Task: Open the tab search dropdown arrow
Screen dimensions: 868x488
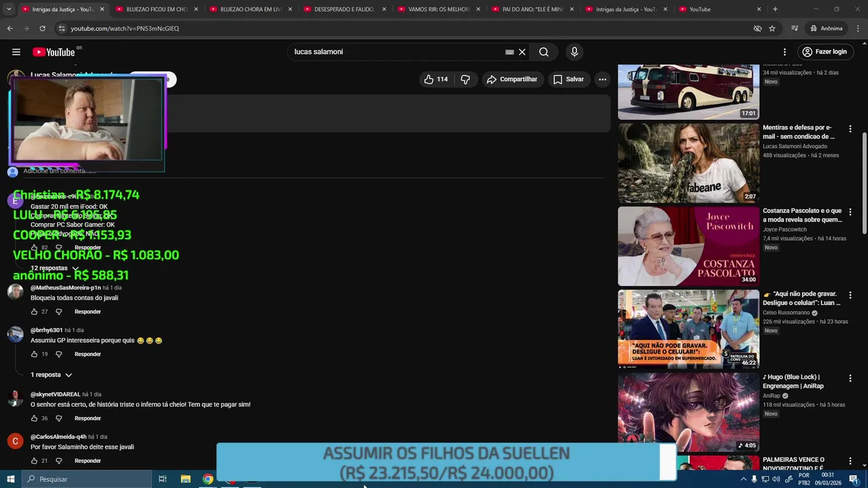Action: click(x=9, y=9)
